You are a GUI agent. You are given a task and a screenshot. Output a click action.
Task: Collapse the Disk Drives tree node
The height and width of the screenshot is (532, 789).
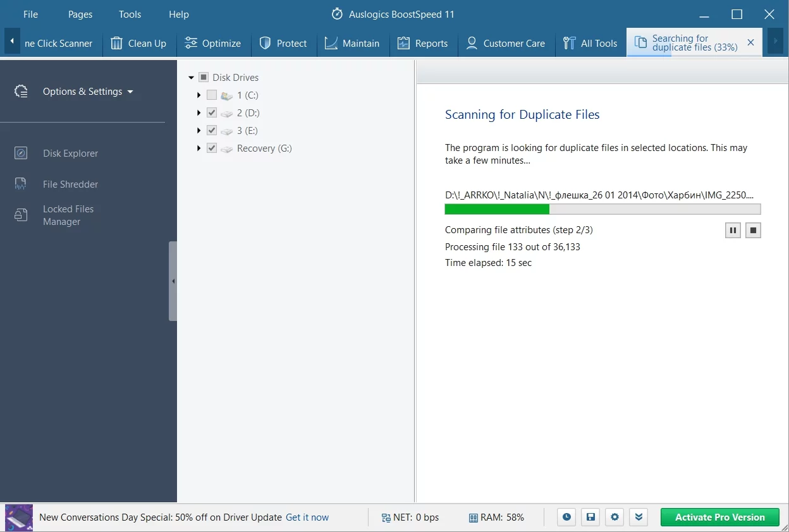[x=191, y=78]
